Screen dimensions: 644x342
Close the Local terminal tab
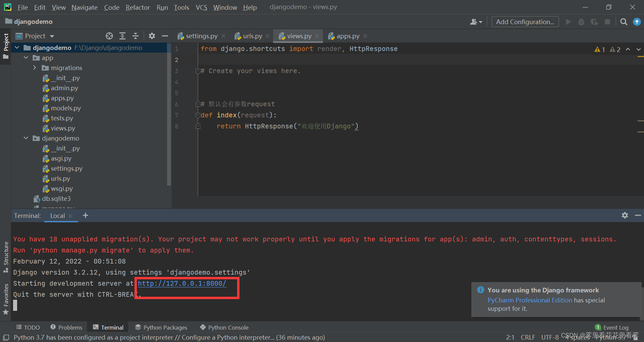(70, 216)
